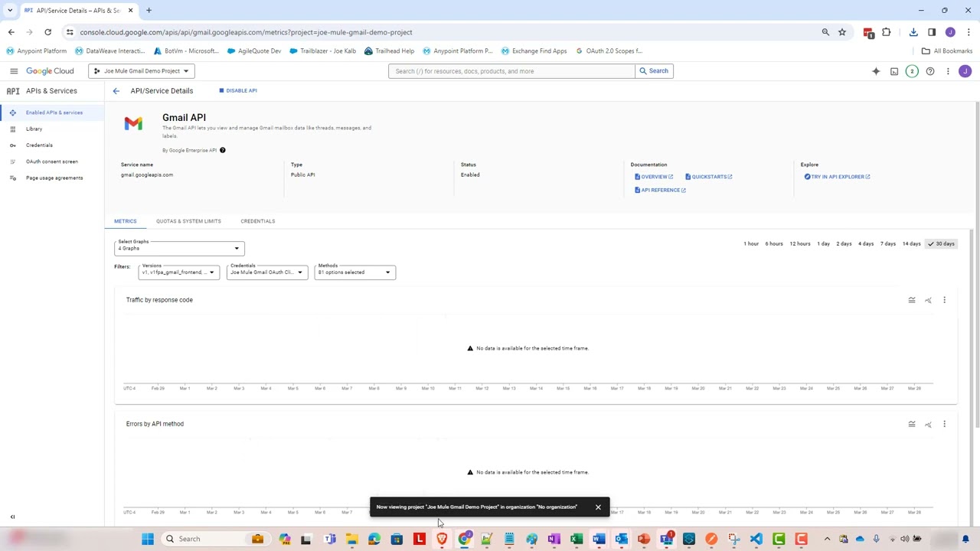The image size is (980, 551).
Task: Click the Windows Start button
Action: [x=148, y=539]
